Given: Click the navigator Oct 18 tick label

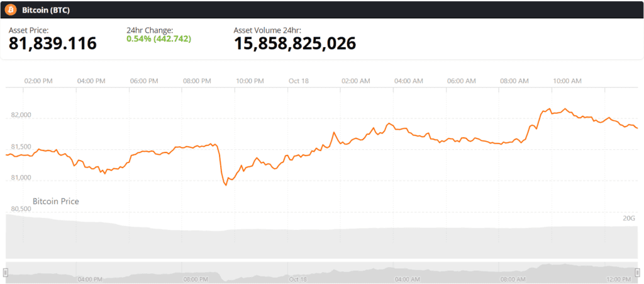Looking at the screenshot, I should [299, 279].
